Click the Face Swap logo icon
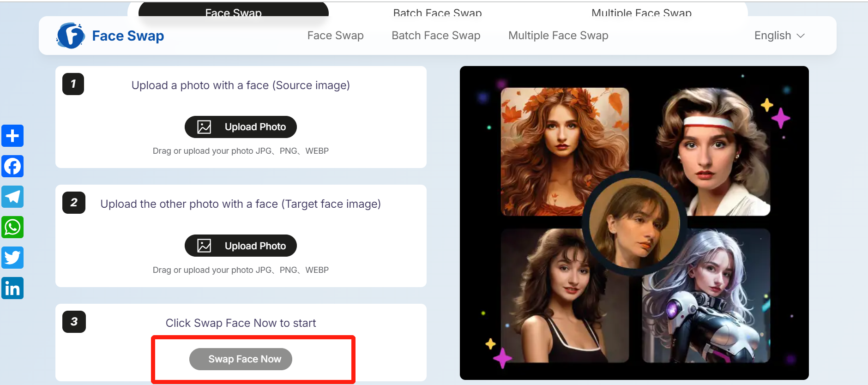The image size is (868, 385). pos(71,36)
